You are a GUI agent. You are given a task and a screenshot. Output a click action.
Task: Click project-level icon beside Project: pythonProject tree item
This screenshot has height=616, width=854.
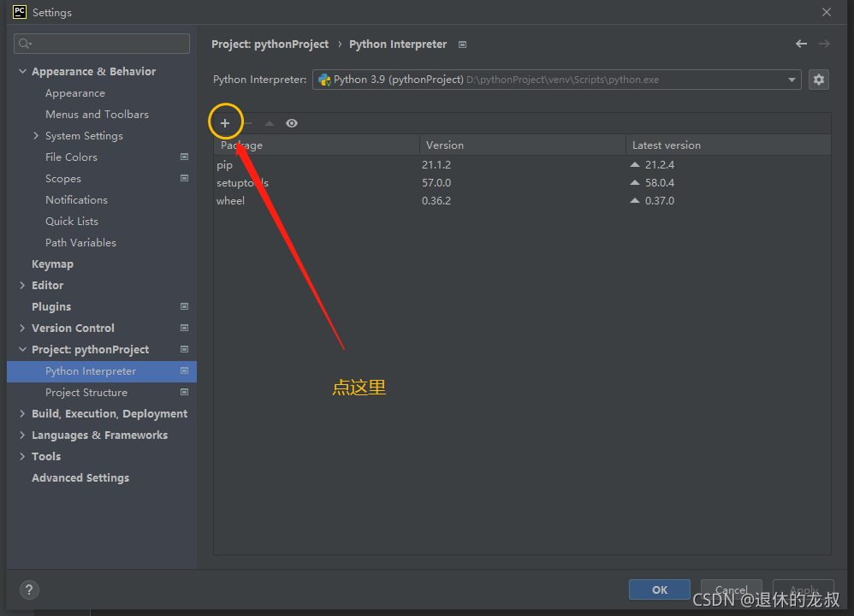(185, 349)
